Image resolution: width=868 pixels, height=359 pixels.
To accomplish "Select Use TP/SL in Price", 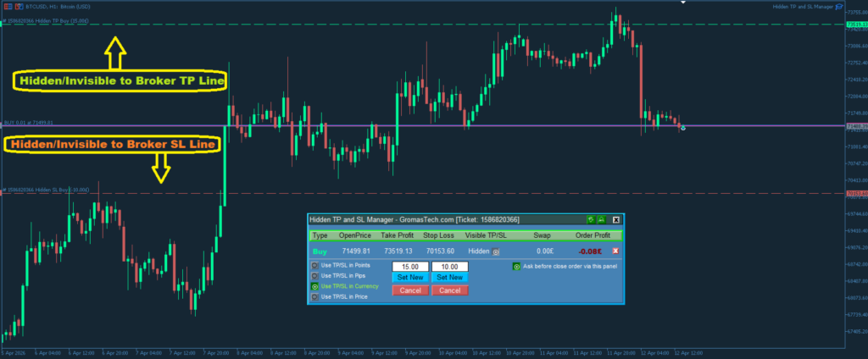I will click(x=314, y=297).
